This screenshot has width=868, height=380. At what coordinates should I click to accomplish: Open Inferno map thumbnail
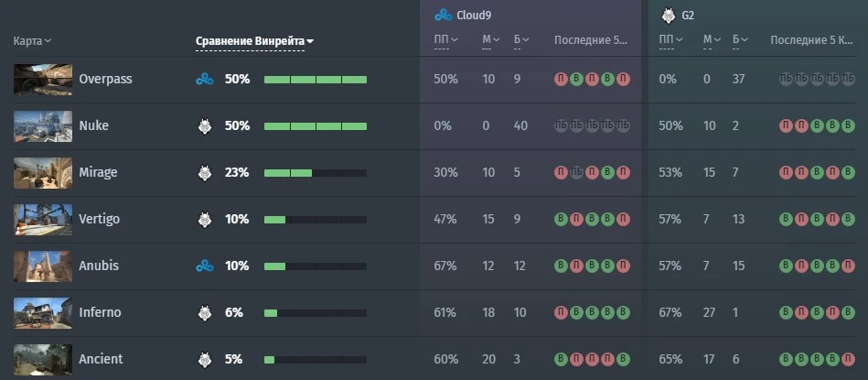(43, 313)
